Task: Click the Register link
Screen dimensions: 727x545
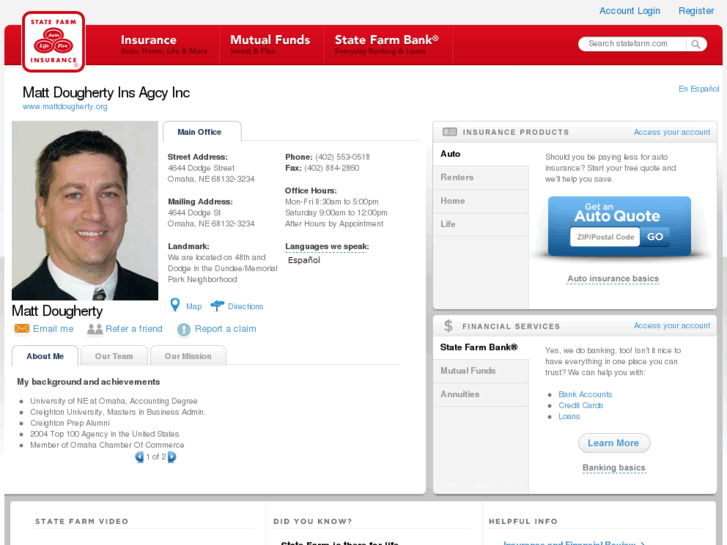Action: (x=696, y=11)
